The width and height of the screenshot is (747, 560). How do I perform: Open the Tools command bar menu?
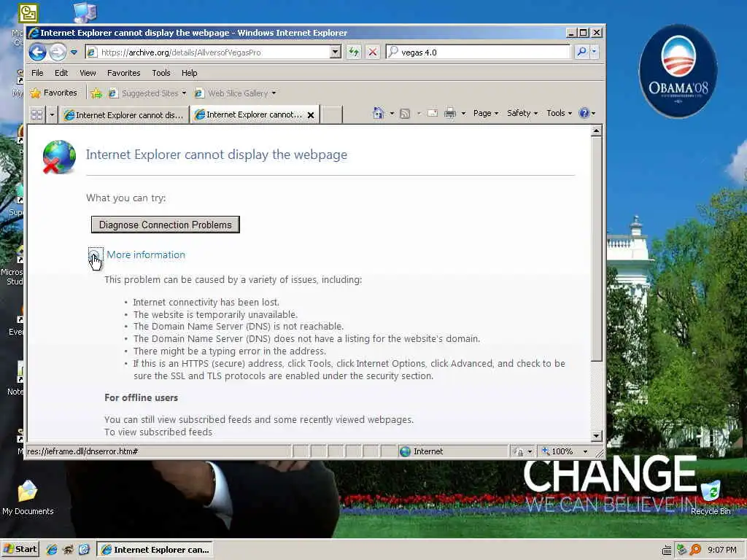point(559,113)
